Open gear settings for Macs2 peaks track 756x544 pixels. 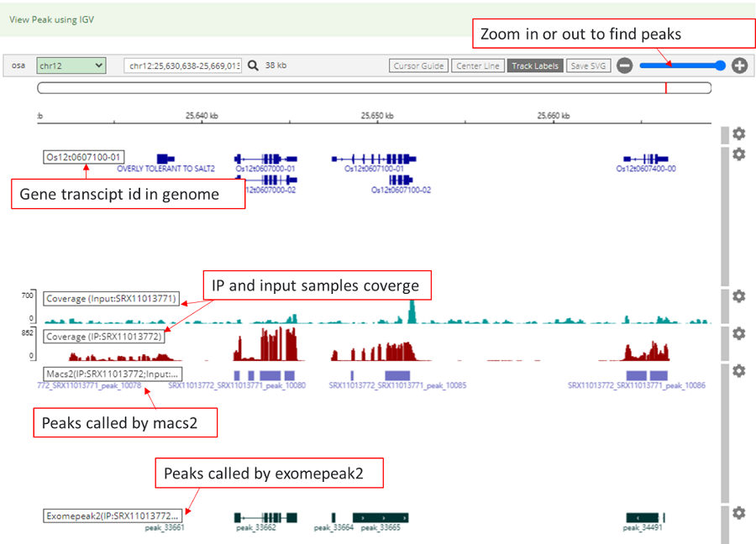coord(738,370)
